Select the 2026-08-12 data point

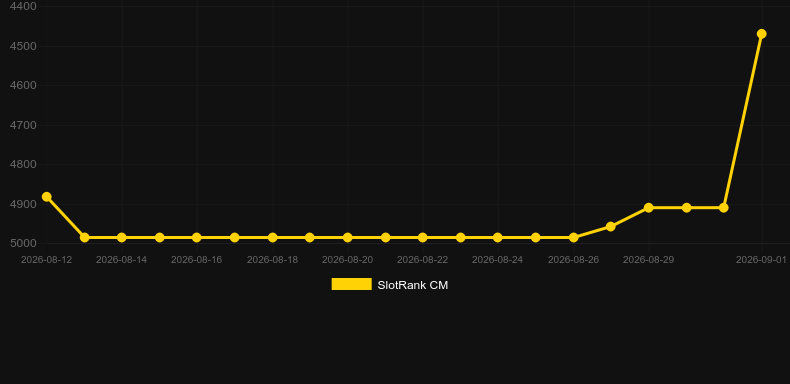47,197
